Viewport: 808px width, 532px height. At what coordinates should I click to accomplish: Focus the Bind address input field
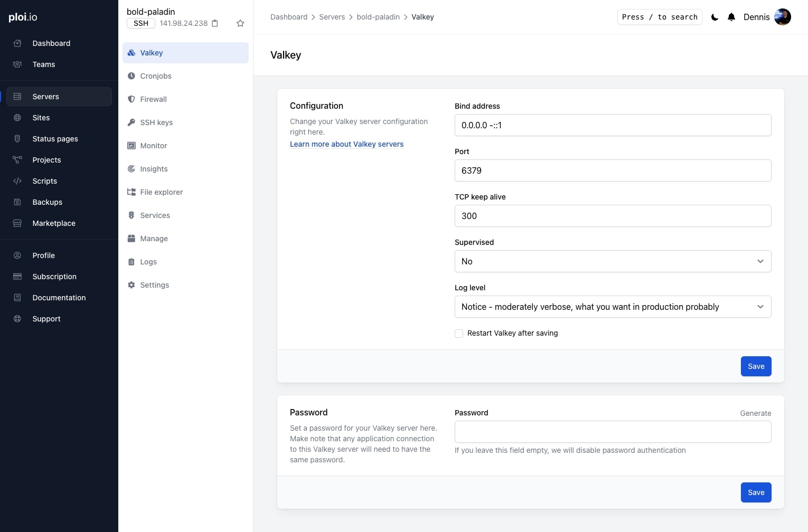[613, 125]
